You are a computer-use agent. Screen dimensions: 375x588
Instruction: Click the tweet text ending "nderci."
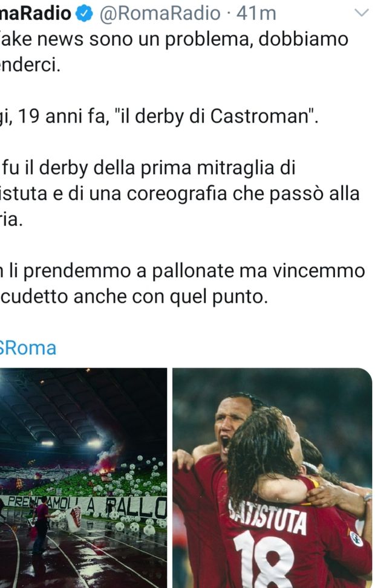30,65
